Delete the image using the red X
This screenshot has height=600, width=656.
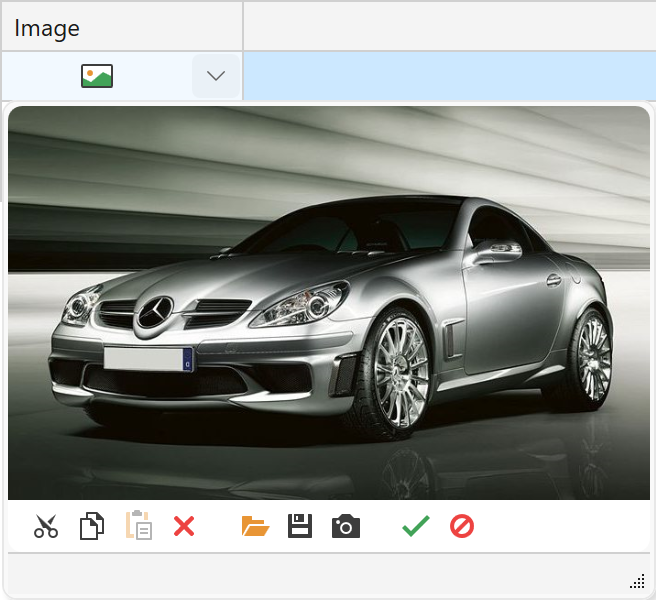tap(184, 526)
